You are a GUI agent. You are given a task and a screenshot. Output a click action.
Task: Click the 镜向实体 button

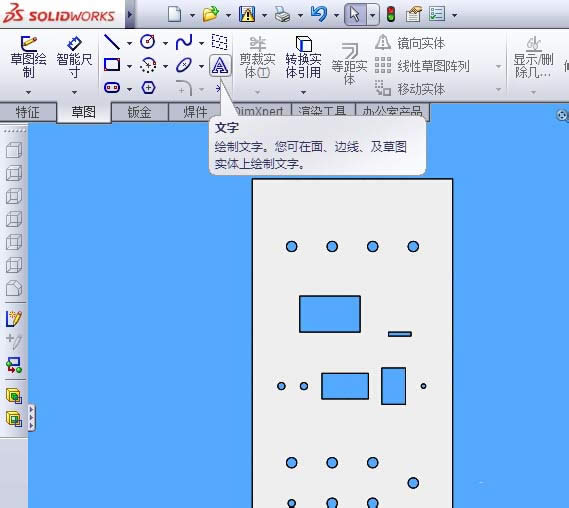click(410, 43)
